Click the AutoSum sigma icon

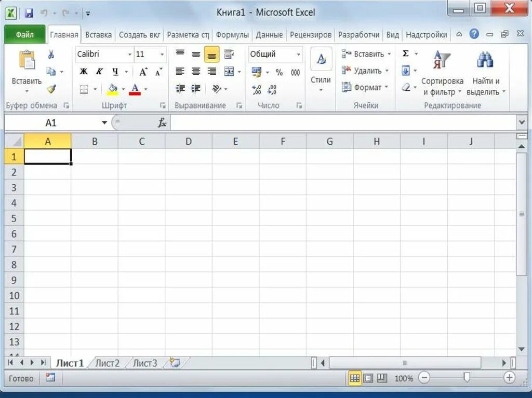[405, 53]
